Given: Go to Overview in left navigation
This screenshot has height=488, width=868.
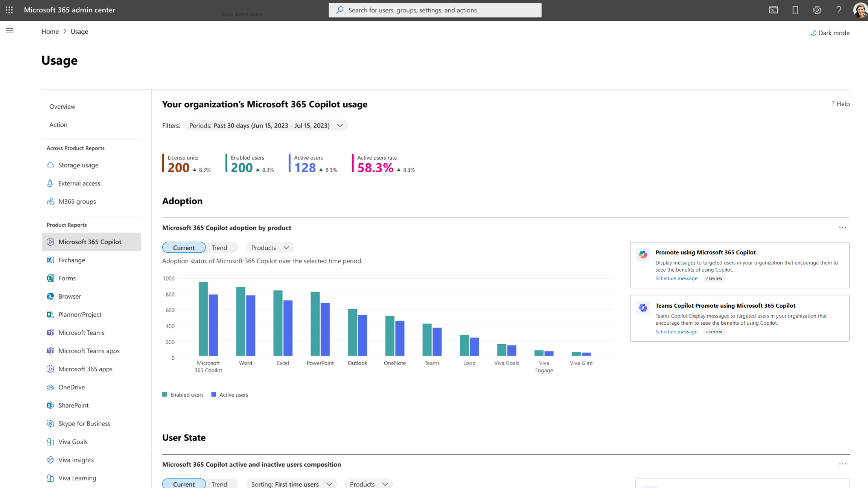Looking at the screenshot, I should coord(62,106).
